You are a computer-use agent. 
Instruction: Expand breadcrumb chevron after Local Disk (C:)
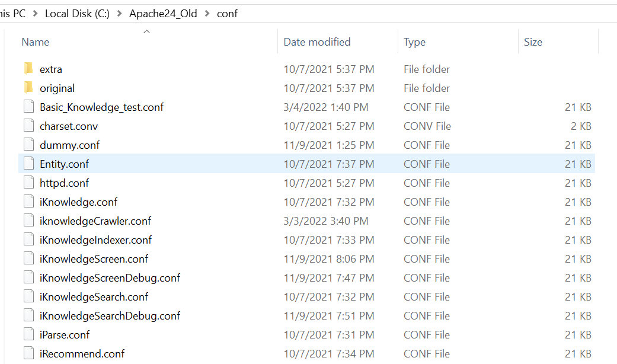point(120,14)
